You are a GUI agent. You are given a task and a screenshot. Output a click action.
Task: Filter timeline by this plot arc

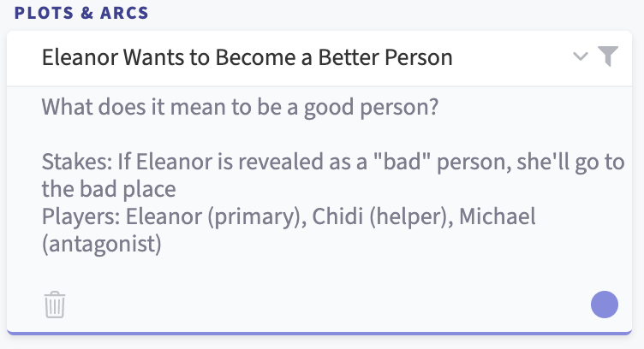(x=608, y=56)
